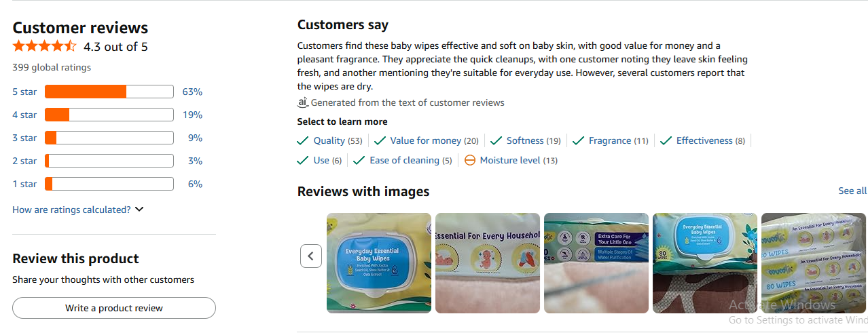Select the 'Value for money' aspect filter
The width and height of the screenshot is (868, 333).
425,141
